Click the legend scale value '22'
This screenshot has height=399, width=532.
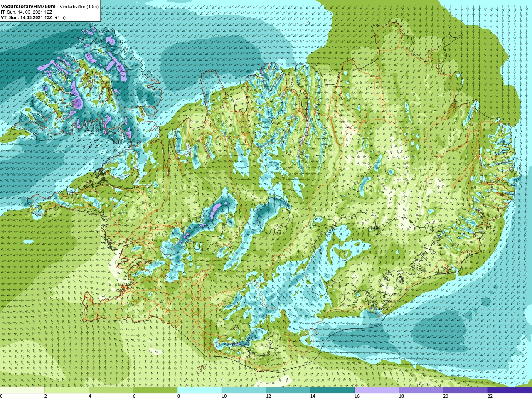click(x=490, y=396)
